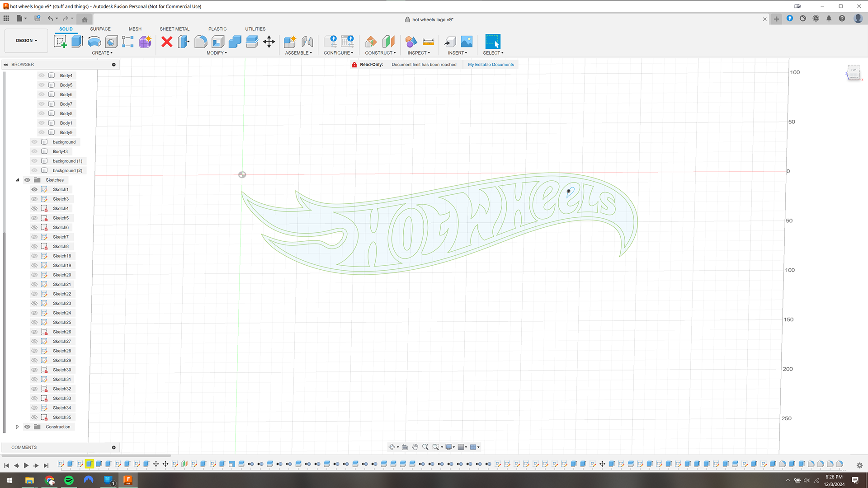
Task: Click the Select tool icon
Action: 493,42
